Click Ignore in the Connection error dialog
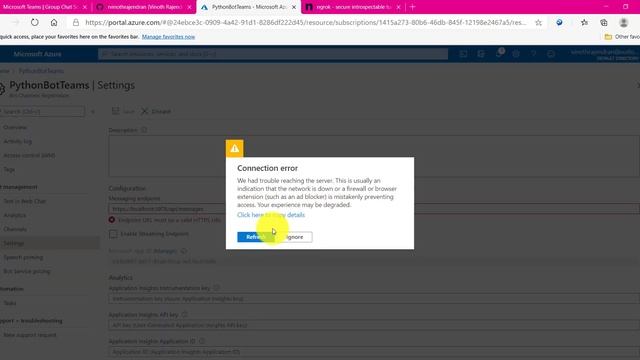 point(295,237)
